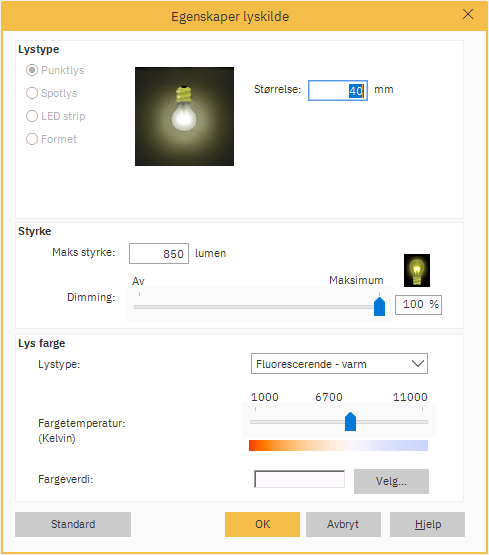Click the yellow bulb dimming preview icon
This screenshot has width=489, height=555.
click(x=417, y=270)
